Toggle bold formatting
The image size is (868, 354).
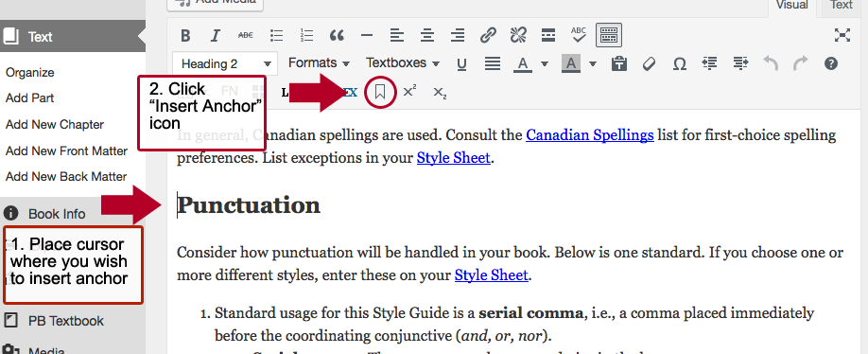coord(185,36)
